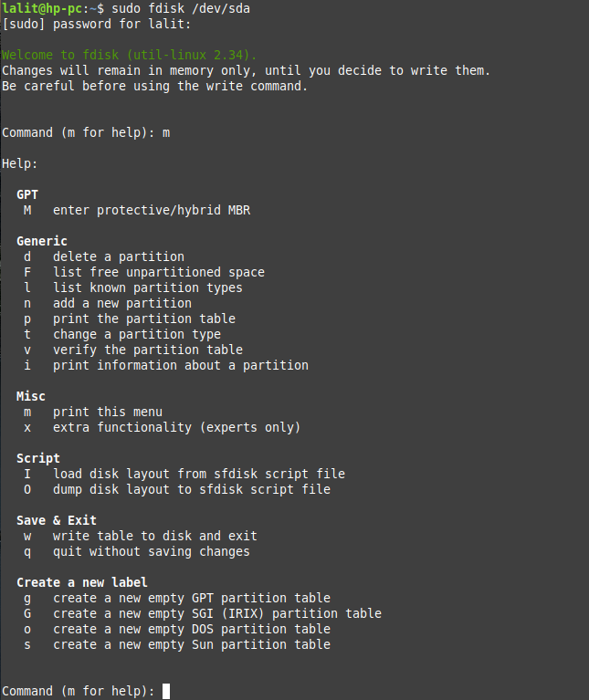The image size is (589, 700).
Task: Click the 'Welcome to fdisk' green line
Action: pyautogui.click(x=129, y=55)
